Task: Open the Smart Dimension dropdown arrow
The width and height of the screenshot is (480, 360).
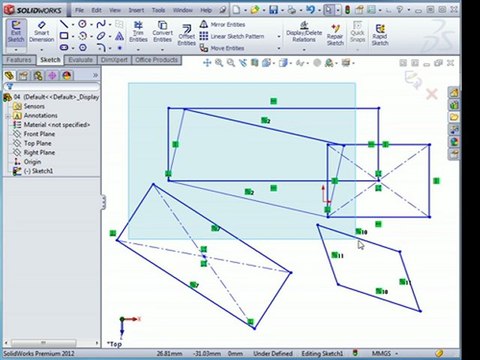Action: pyautogui.click(x=41, y=50)
